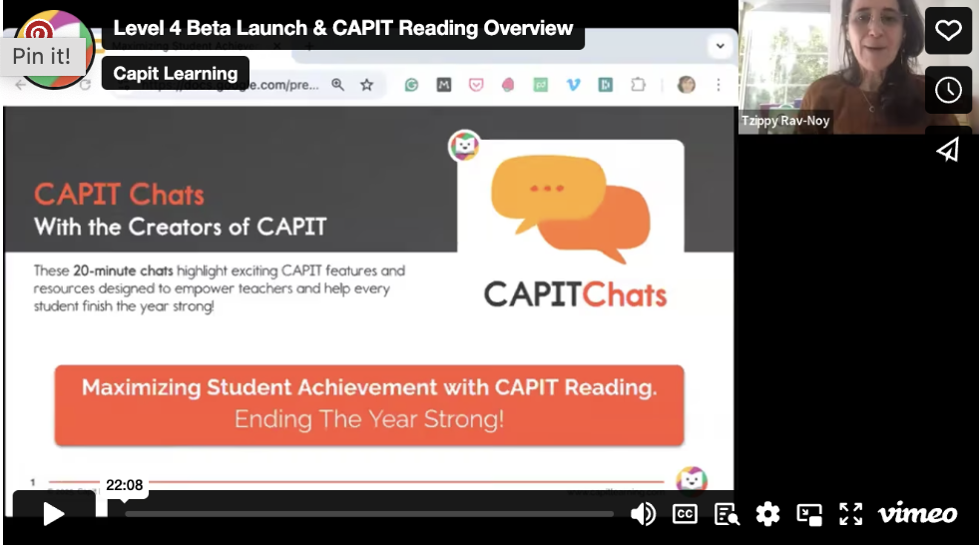Open browser extensions puzzle icon

tap(638, 85)
